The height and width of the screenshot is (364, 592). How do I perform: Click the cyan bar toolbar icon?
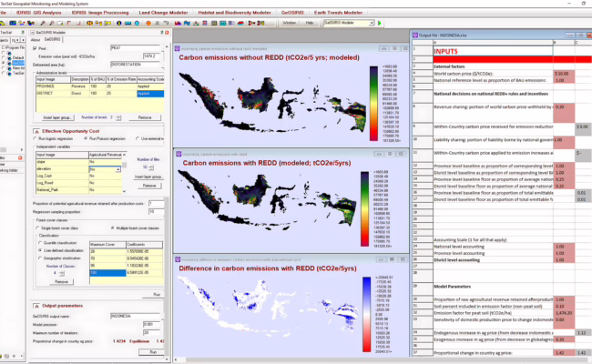tap(128, 23)
